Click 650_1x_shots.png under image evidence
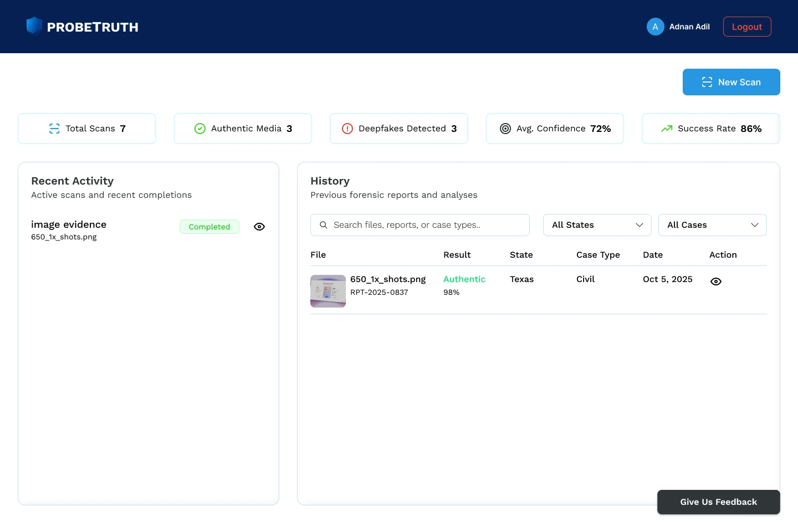 click(x=64, y=237)
